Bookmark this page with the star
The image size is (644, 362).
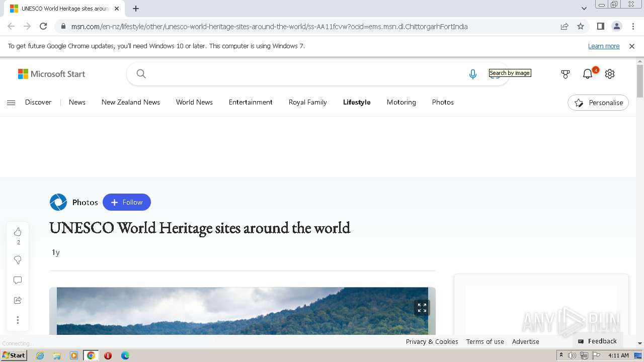tap(581, 26)
